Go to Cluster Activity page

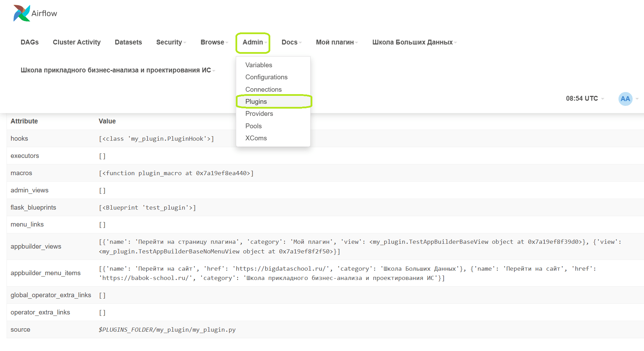(77, 42)
